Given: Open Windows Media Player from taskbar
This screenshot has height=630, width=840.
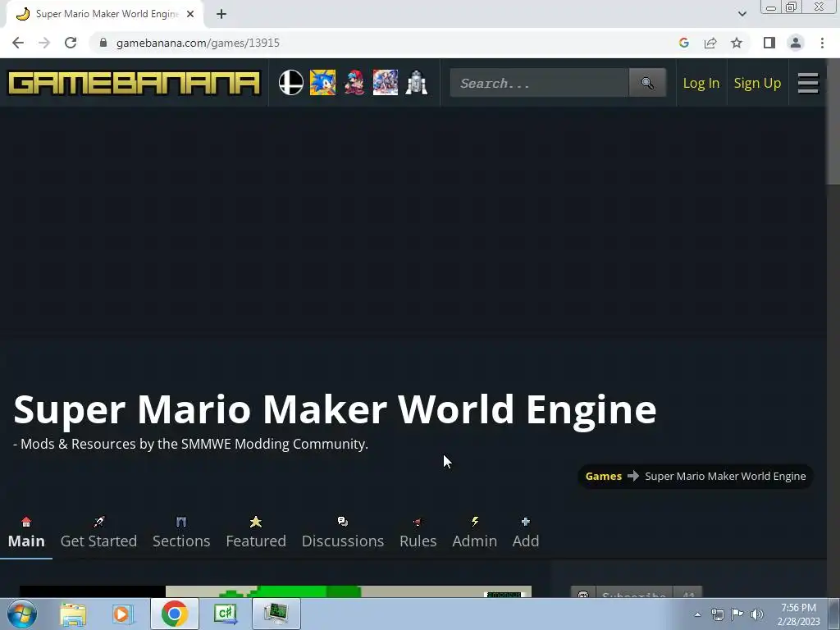Looking at the screenshot, I should 123,614.
